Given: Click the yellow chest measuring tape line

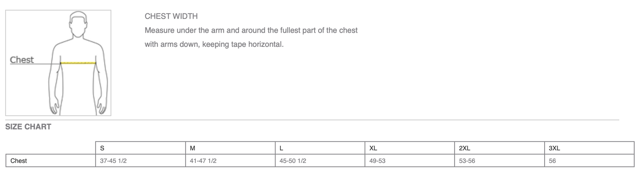Looking at the screenshot, I should (x=78, y=63).
